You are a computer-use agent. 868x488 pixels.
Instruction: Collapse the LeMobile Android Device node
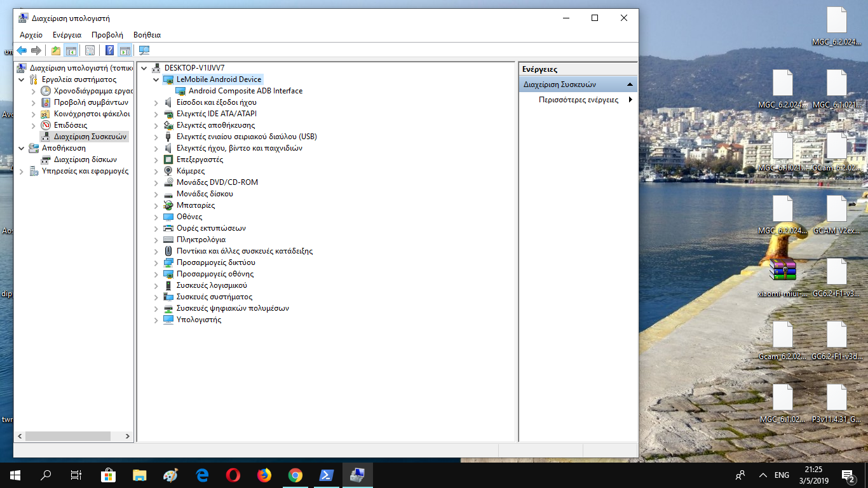[156, 79]
